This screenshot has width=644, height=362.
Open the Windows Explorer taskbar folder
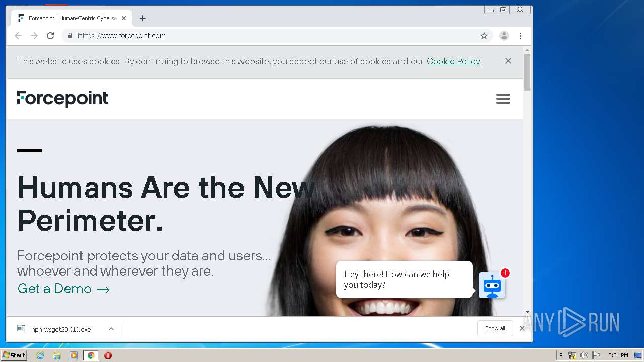tap(57, 355)
